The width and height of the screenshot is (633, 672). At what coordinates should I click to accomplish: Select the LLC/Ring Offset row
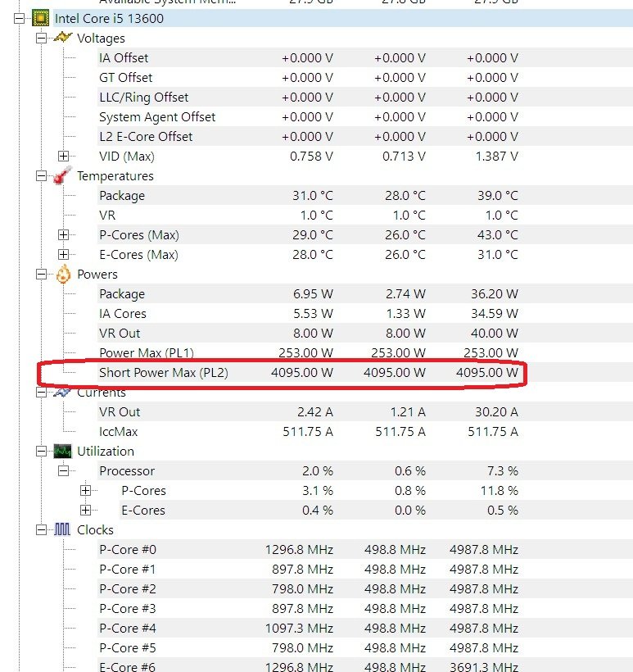365,98
